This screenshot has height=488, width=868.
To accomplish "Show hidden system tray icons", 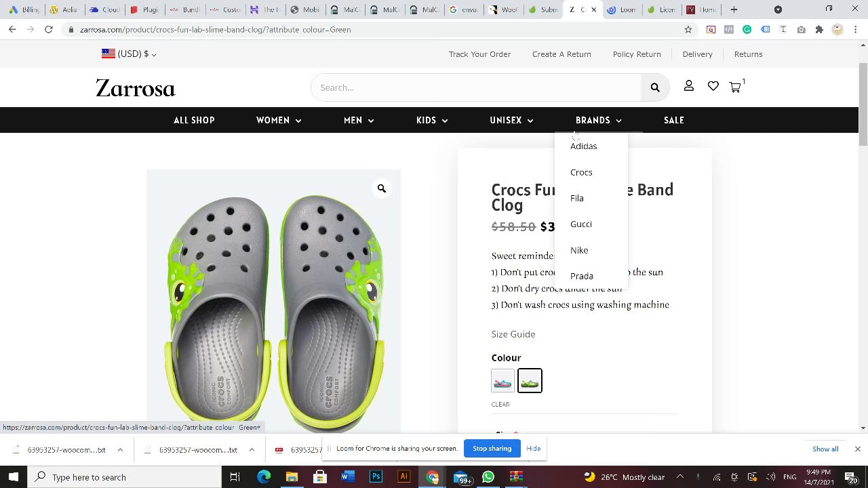I will pyautogui.click(x=679, y=477).
